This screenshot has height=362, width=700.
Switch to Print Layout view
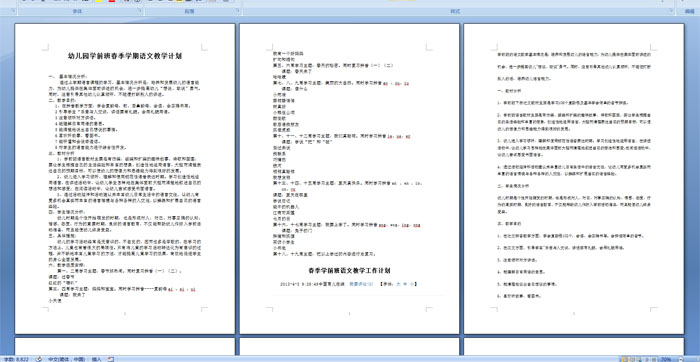[x=625, y=359]
